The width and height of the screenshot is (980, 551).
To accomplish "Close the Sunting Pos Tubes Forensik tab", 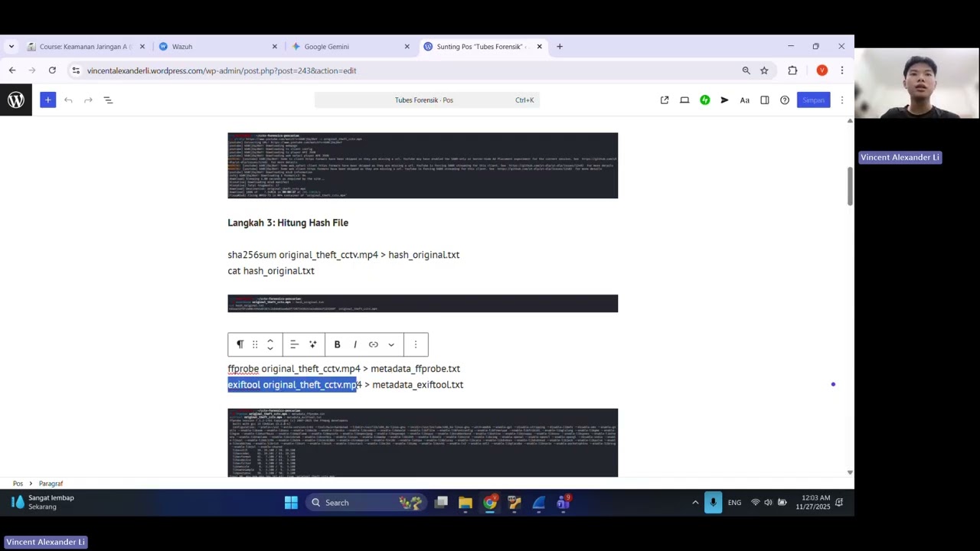I will pos(539,47).
